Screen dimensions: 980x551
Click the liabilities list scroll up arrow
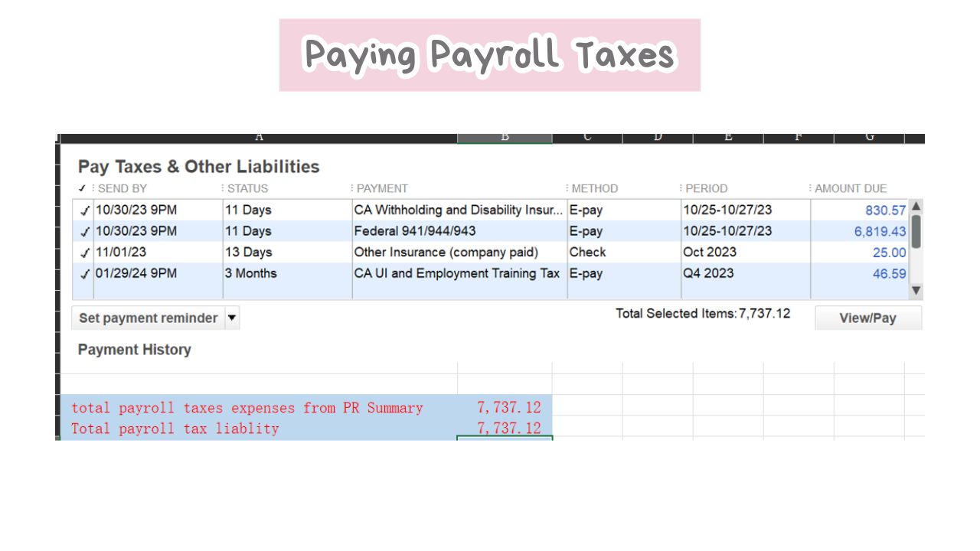point(916,206)
